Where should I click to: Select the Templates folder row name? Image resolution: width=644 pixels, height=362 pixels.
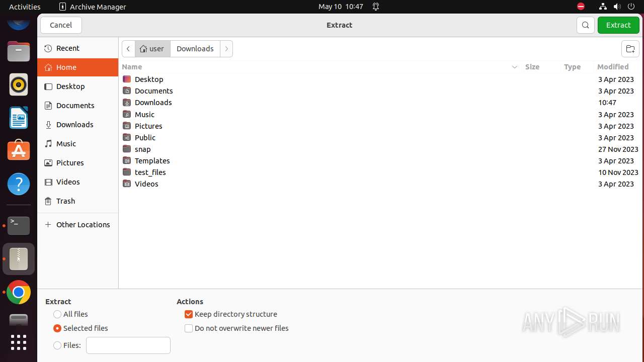(x=152, y=161)
